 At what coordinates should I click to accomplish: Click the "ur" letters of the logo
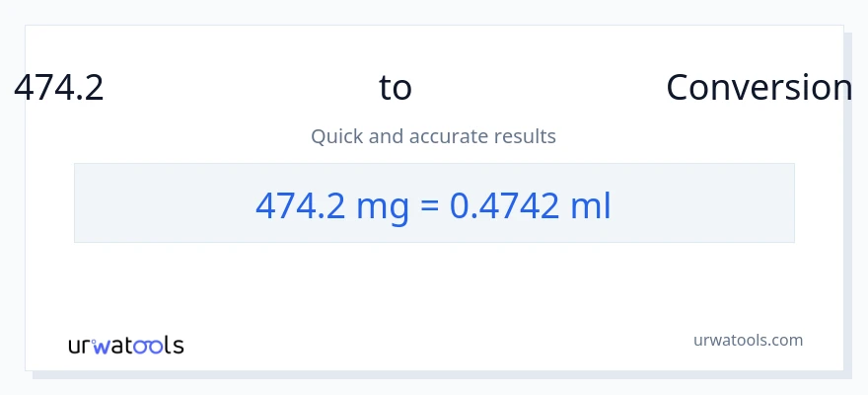[x=81, y=346]
